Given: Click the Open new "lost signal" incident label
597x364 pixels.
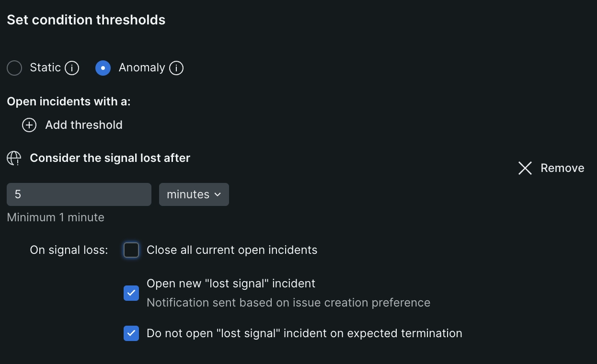Looking at the screenshot, I should (x=231, y=284).
